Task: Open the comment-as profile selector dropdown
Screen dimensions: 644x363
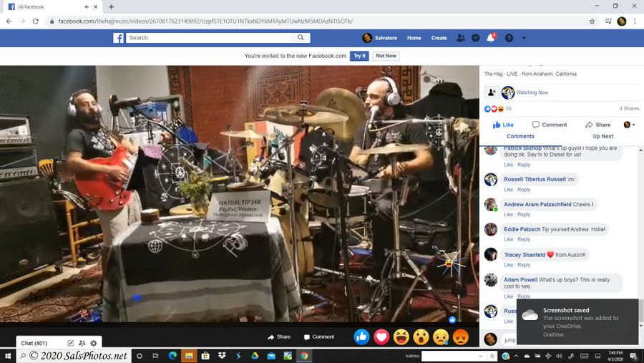Action: tap(629, 125)
